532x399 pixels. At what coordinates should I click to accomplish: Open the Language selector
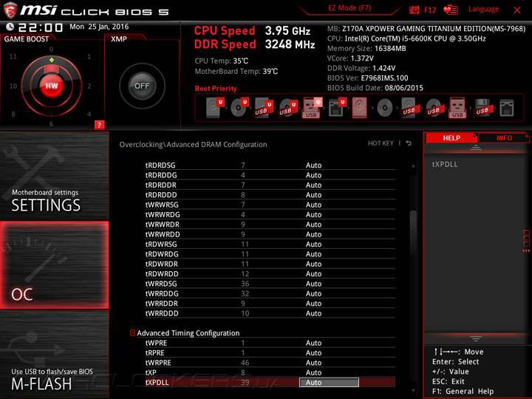point(483,9)
